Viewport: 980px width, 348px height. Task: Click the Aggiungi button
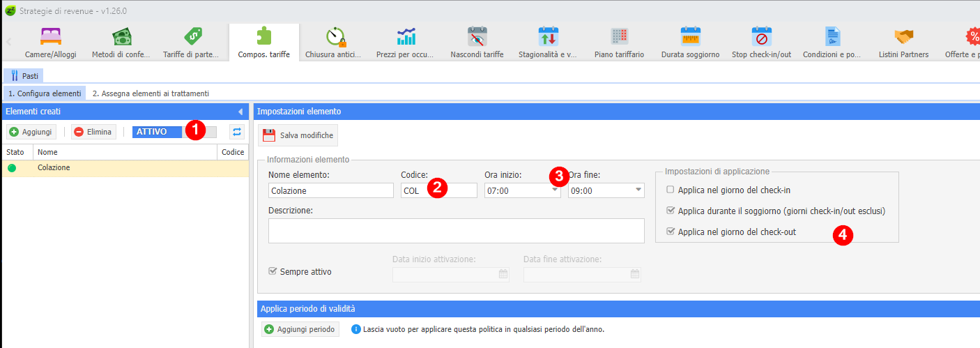32,131
